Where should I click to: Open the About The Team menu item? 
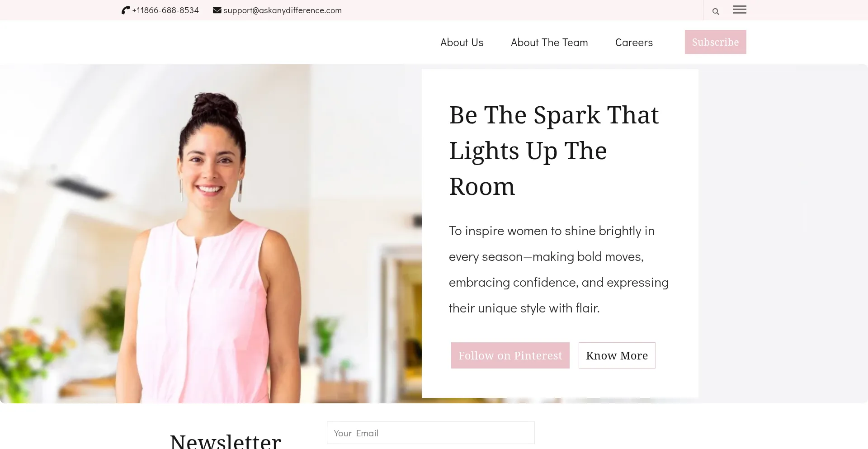tap(549, 43)
